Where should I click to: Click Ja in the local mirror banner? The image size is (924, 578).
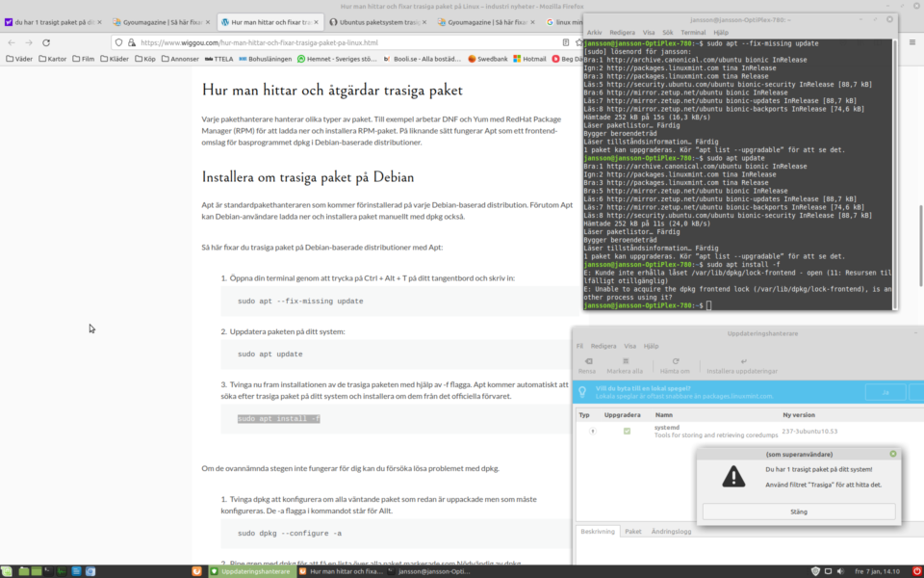[885, 392]
